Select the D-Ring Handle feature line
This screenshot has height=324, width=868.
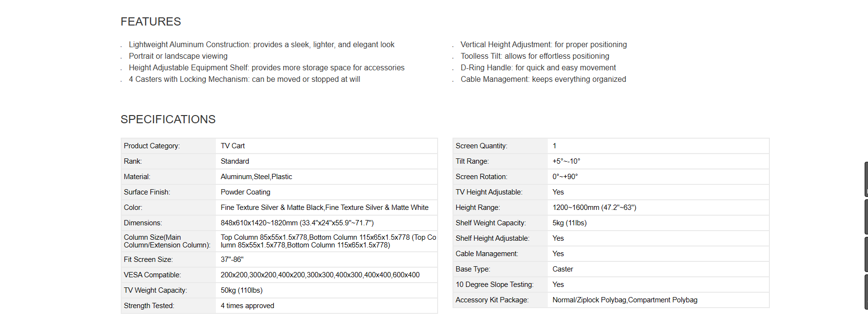click(538, 68)
